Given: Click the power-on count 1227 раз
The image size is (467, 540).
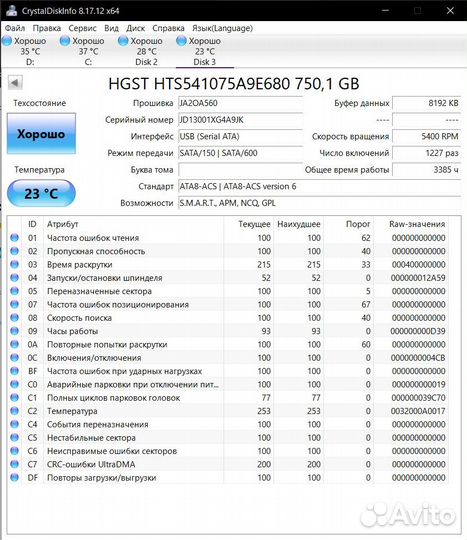Looking at the screenshot, I should pos(426,153).
